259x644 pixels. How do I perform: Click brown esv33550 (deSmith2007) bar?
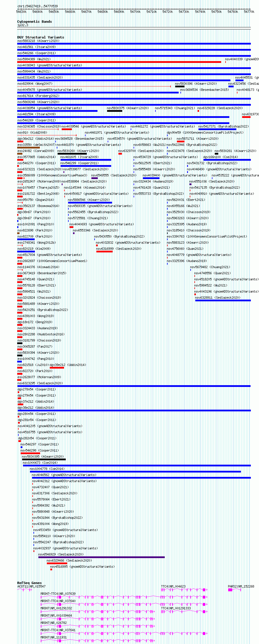tap(28, 148)
